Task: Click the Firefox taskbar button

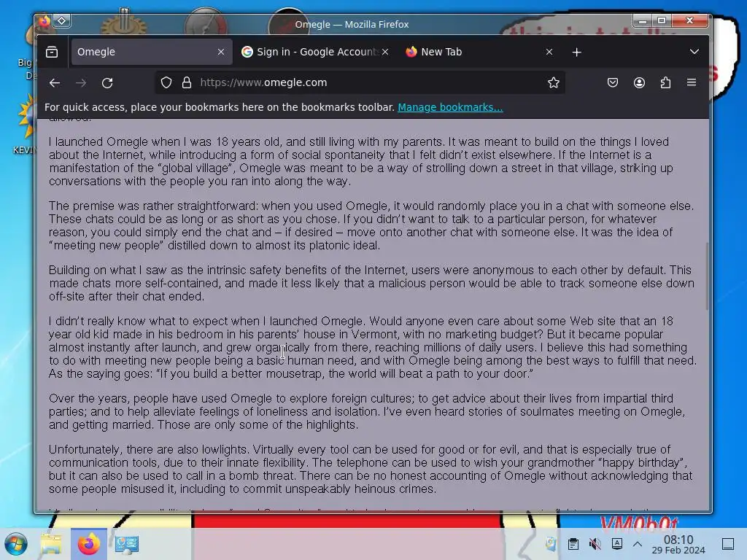Action: (89, 544)
